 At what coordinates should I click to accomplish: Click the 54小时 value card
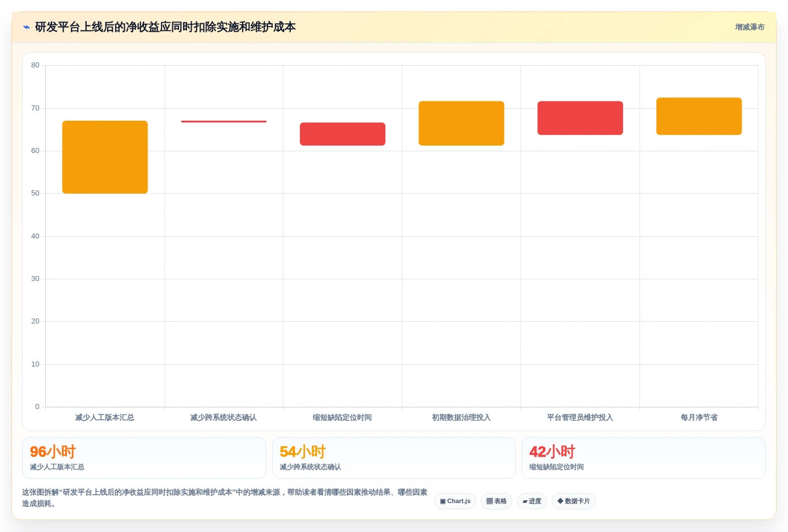[x=394, y=458]
